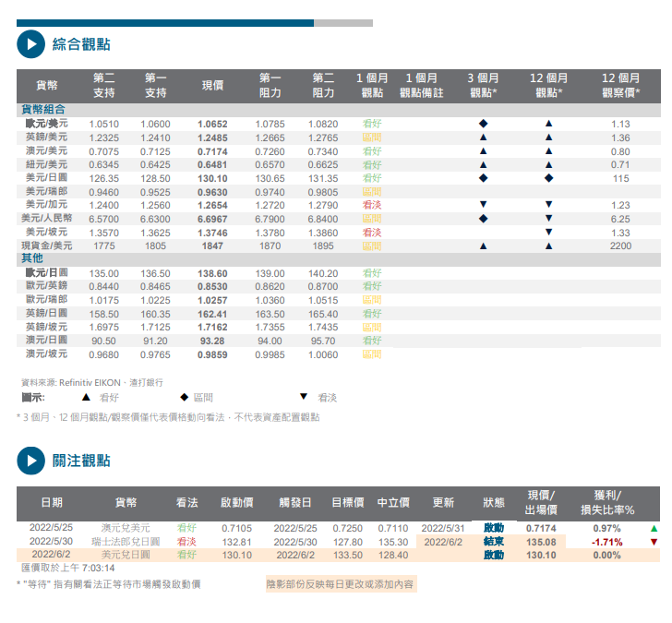Click the green up arrow in 澳元兌美元 row

click(x=654, y=528)
